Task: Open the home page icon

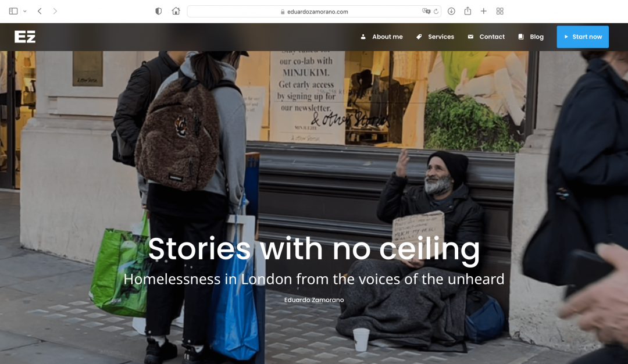Action: point(176,11)
